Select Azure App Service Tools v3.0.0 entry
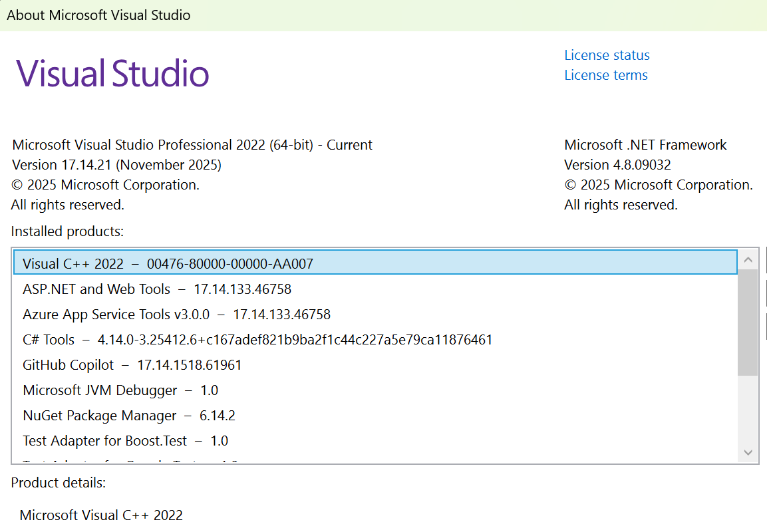The height and width of the screenshot is (532, 767). tap(176, 314)
